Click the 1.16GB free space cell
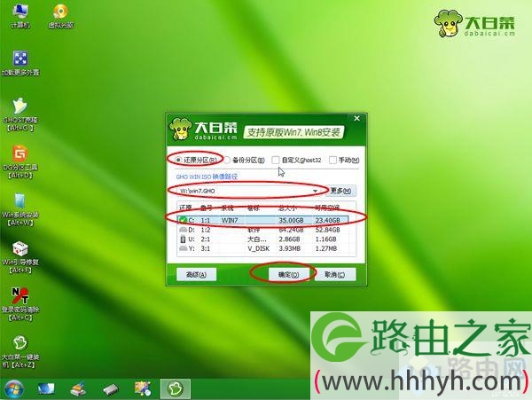This screenshot has height=400, width=532. [x=325, y=239]
